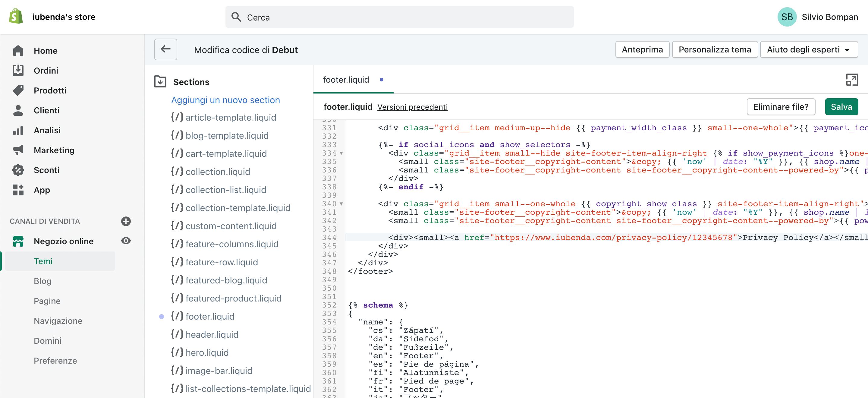Click the Marketing megaphone icon
Viewport: 868px width, 398px height.
(18, 150)
